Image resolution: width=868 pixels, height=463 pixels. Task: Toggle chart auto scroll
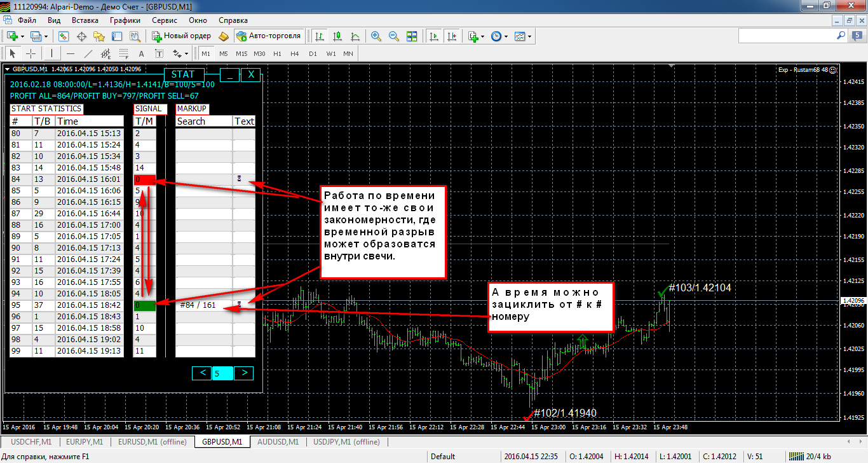[x=435, y=36]
